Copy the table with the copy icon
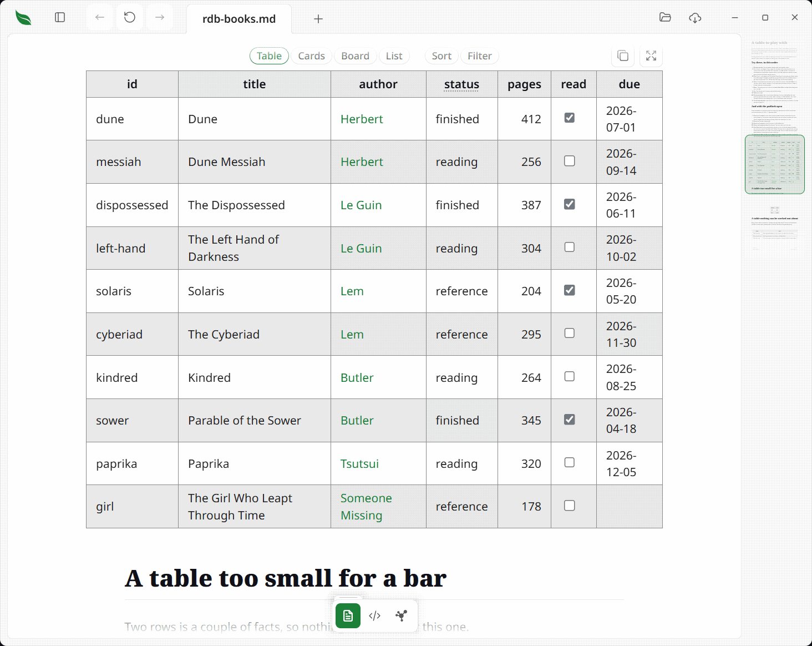The height and width of the screenshot is (646, 812). [623, 56]
